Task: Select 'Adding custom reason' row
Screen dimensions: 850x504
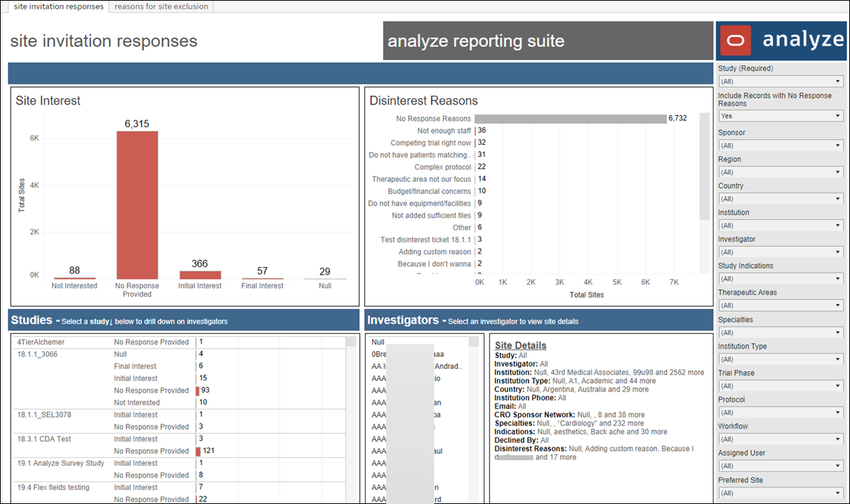Action: [x=435, y=252]
